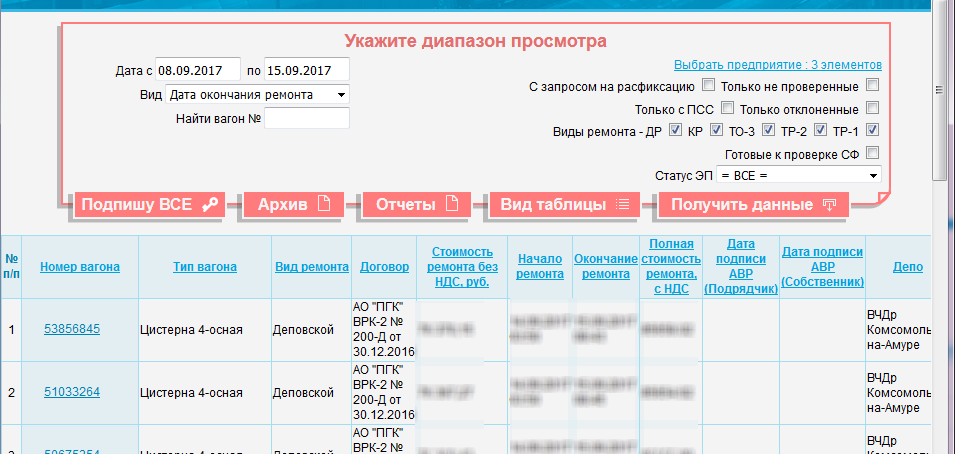Uncheck the 'ТР-1' repair type checkbox
The width and height of the screenshot is (955, 454).
(x=873, y=130)
